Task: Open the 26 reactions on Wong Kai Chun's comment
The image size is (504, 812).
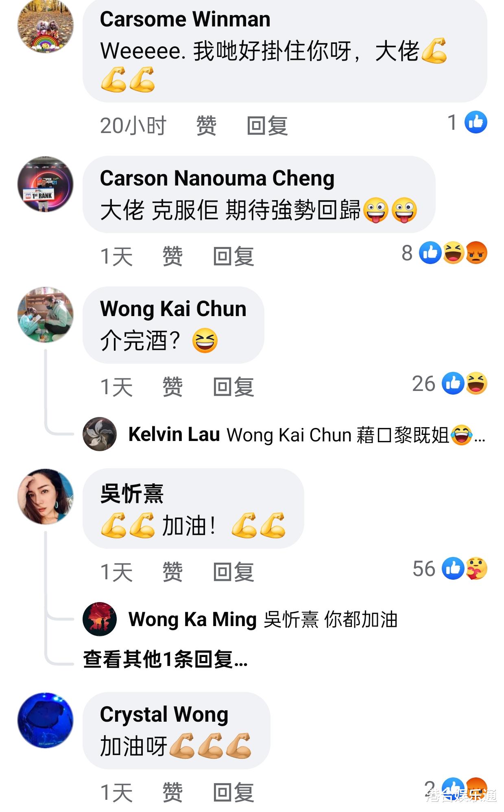Action: [449, 383]
